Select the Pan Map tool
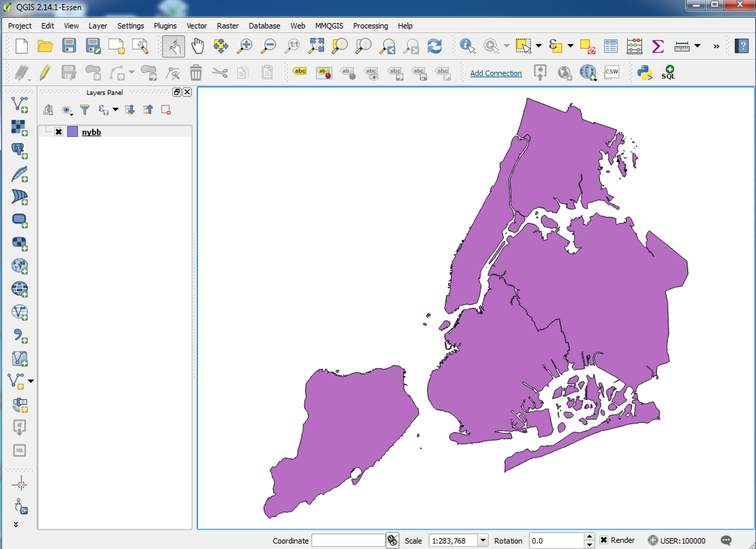 pyautogui.click(x=198, y=46)
